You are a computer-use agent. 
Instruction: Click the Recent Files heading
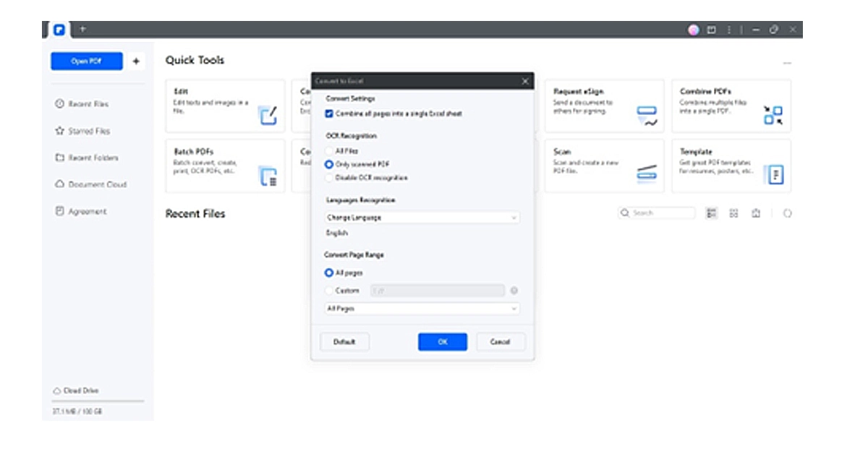[195, 213]
